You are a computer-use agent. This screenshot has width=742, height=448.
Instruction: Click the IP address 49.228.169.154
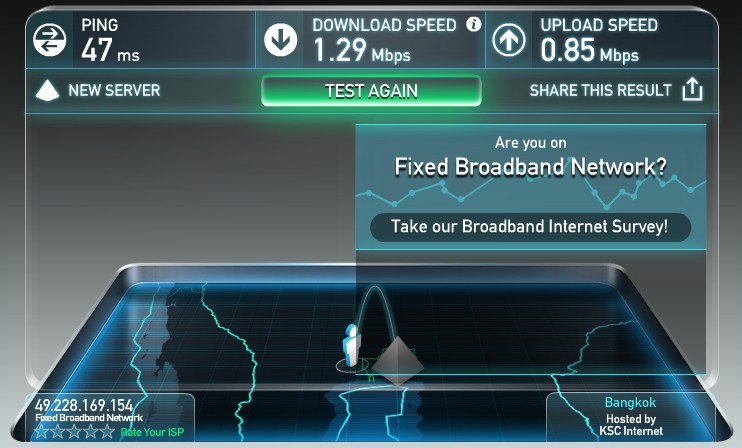(84, 405)
